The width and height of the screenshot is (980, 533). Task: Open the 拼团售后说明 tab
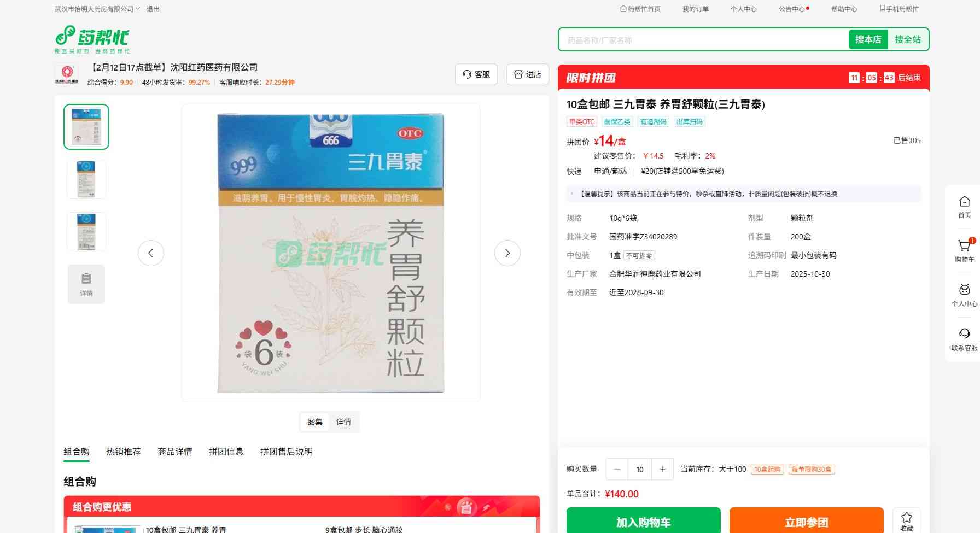[286, 452]
